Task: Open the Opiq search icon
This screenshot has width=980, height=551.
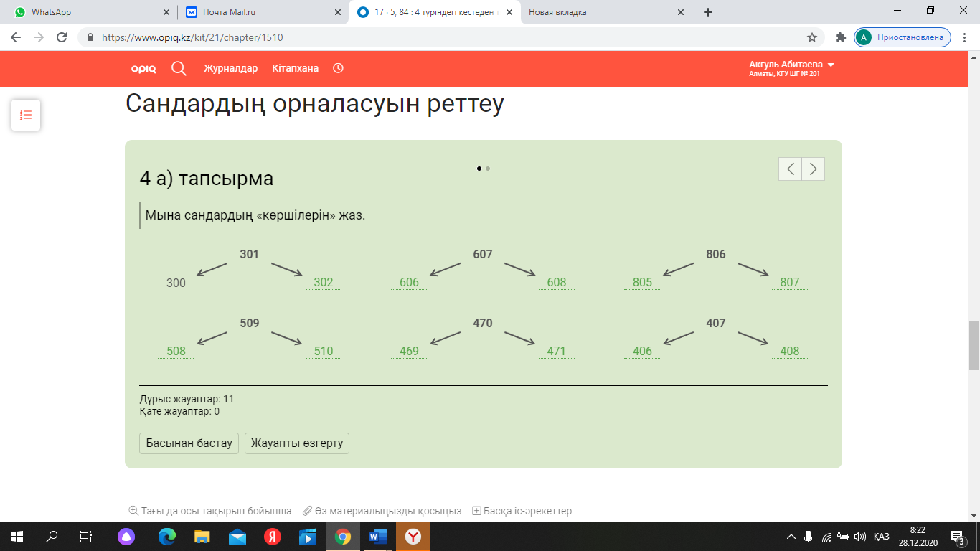Action: [x=179, y=68]
